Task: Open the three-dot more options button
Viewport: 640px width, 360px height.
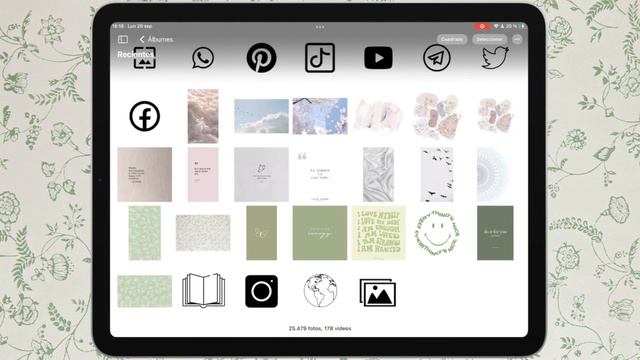Action: tap(517, 39)
